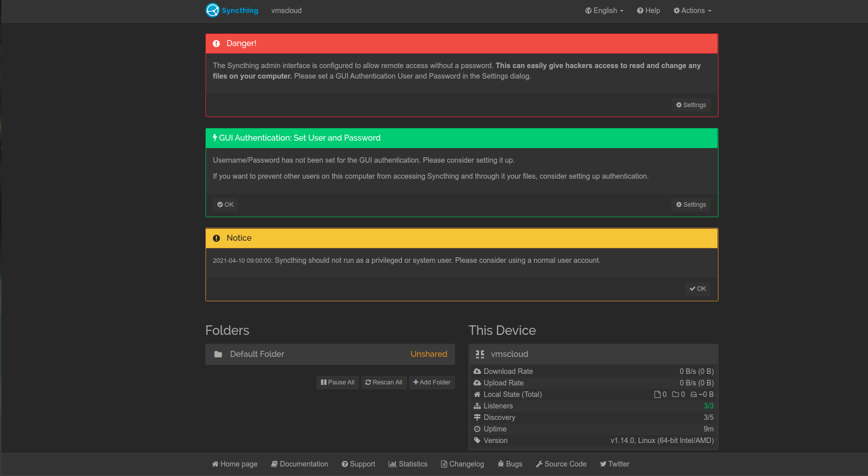Click the Listeners network icon
The width and height of the screenshot is (868, 476).
click(477, 406)
